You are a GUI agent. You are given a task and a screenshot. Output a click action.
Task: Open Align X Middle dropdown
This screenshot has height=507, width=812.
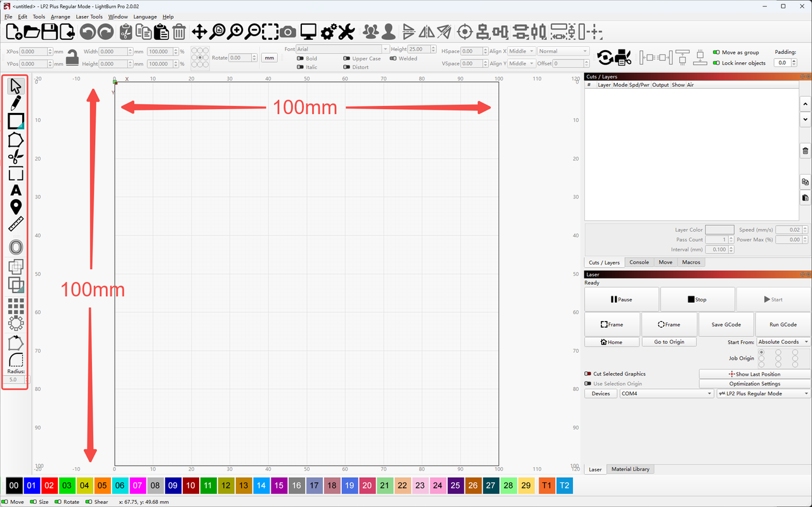pos(521,51)
